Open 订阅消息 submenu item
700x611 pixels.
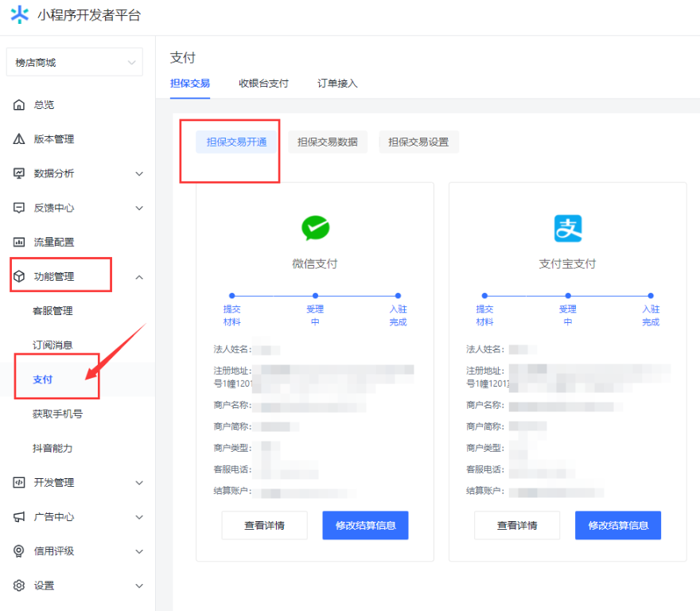point(52,345)
